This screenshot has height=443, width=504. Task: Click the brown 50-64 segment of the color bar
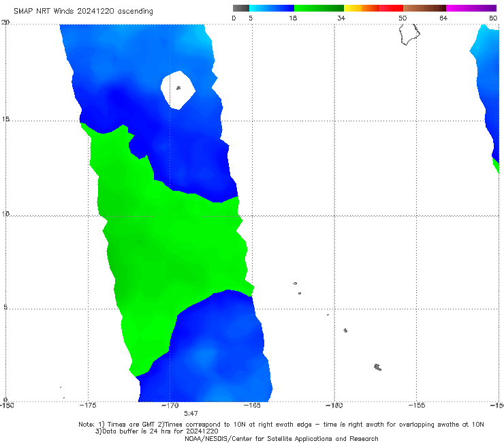click(x=424, y=8)
